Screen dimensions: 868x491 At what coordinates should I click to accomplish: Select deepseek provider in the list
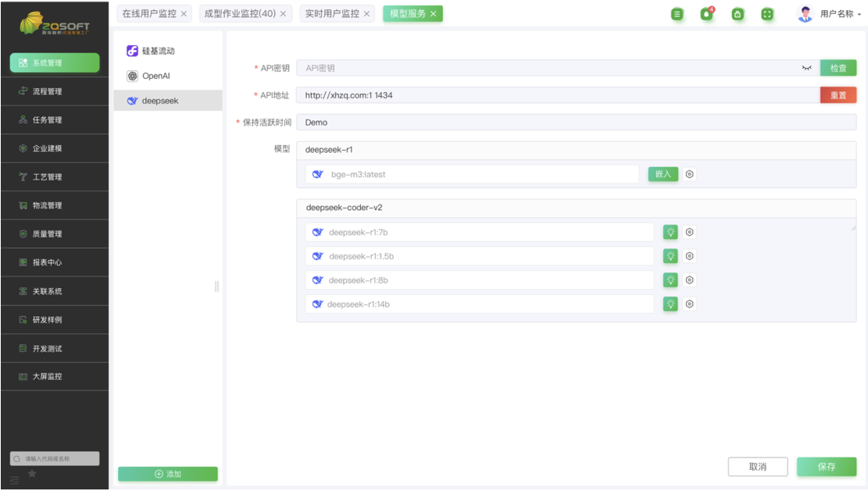click(x=168, y=101)
